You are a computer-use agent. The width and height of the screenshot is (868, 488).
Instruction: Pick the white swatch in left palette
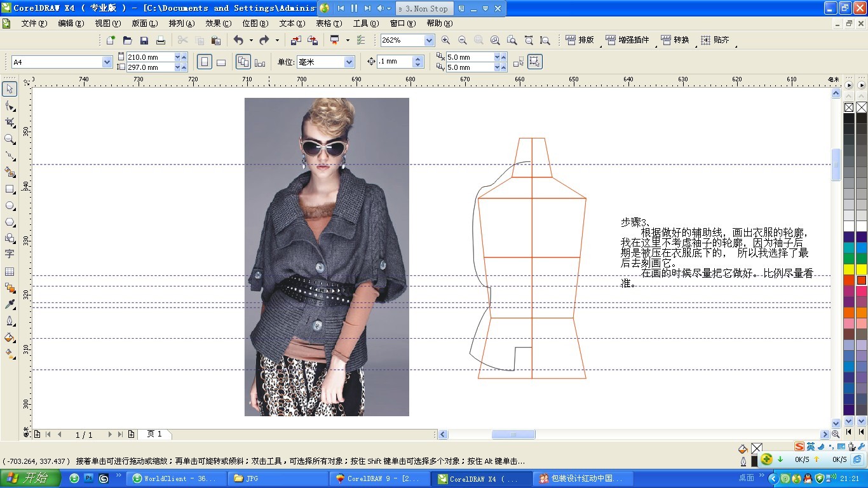[x=849, y=226]
